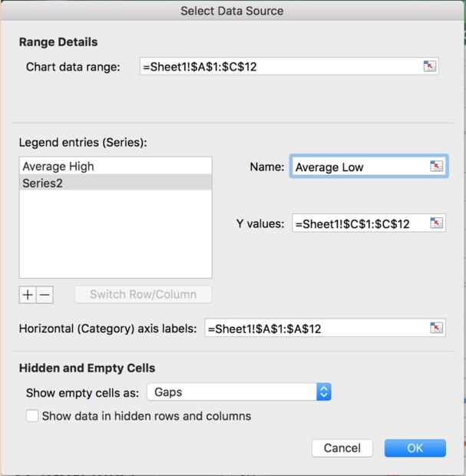Focus the Horizontal axis labels field
This screenshot has width=466, height=476.
click(x=311, y=329)
